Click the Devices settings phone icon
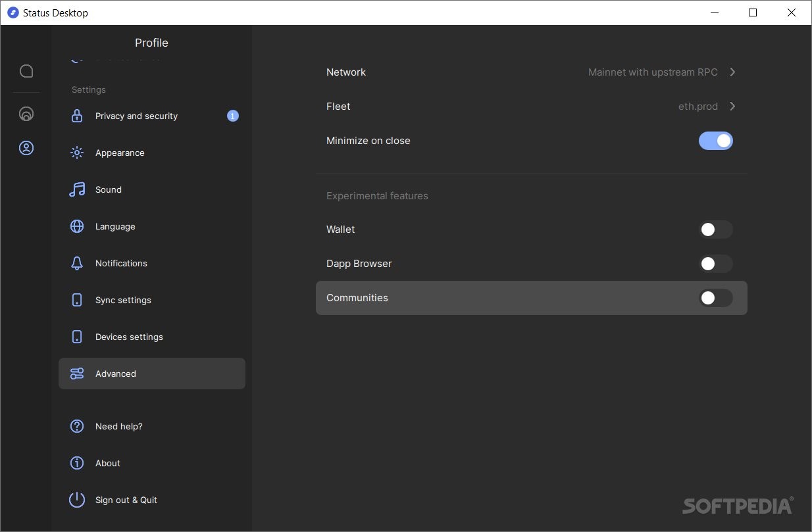This screenshot has height=532, width=812. [x=77, y=337]
